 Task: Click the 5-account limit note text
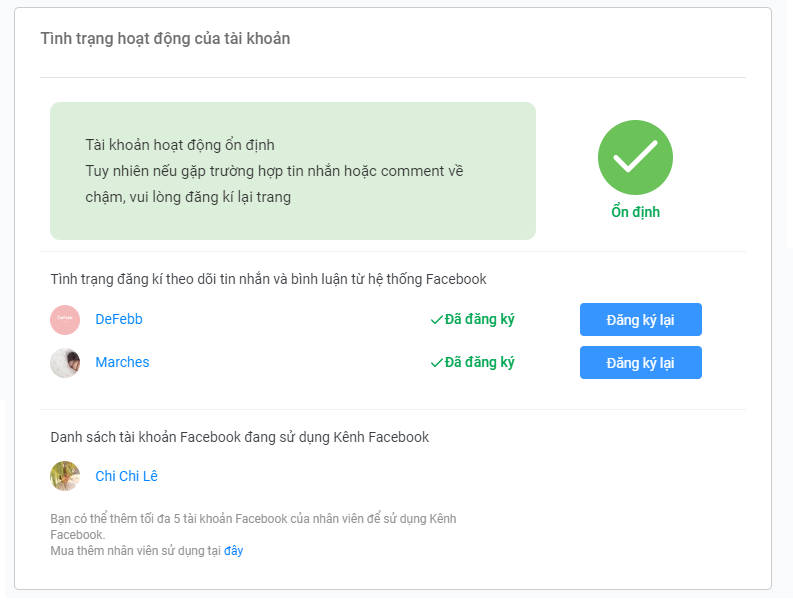click(x=253, y=527)
